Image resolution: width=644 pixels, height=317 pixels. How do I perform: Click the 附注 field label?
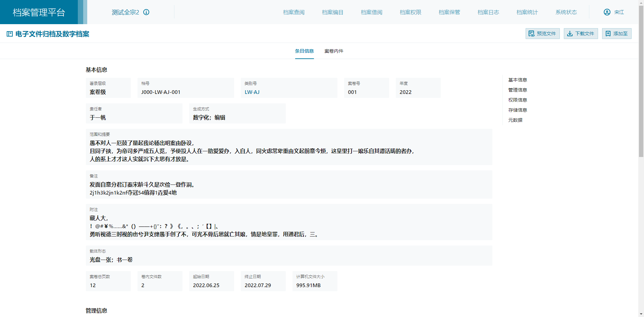[94, 209]
